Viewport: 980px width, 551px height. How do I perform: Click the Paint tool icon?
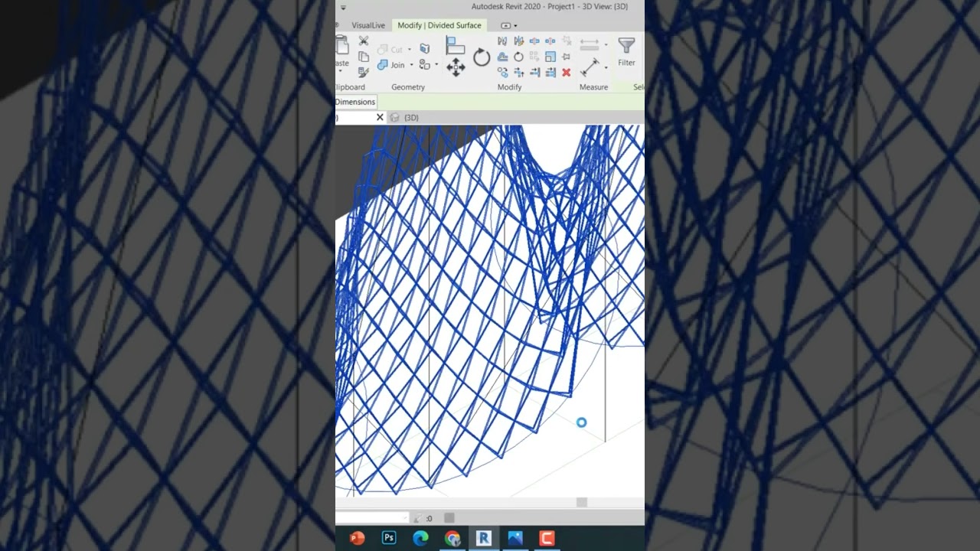point(424,64)
